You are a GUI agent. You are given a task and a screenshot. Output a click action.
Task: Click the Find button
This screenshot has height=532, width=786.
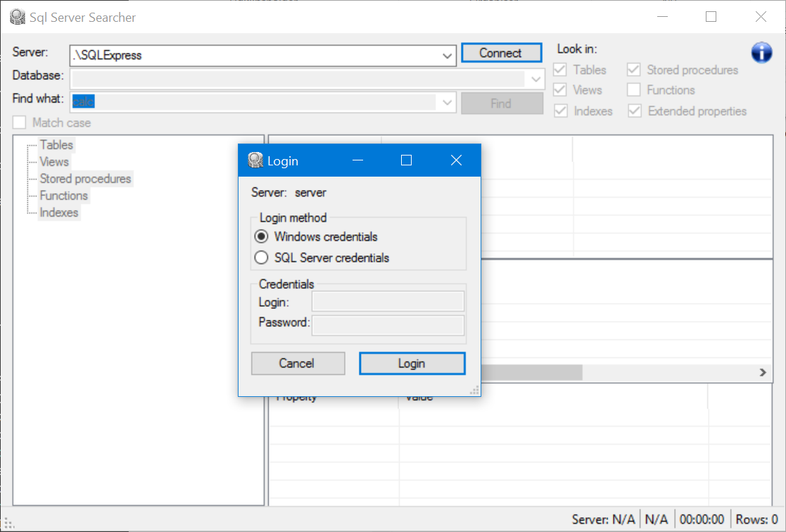[x=502, y=103]
